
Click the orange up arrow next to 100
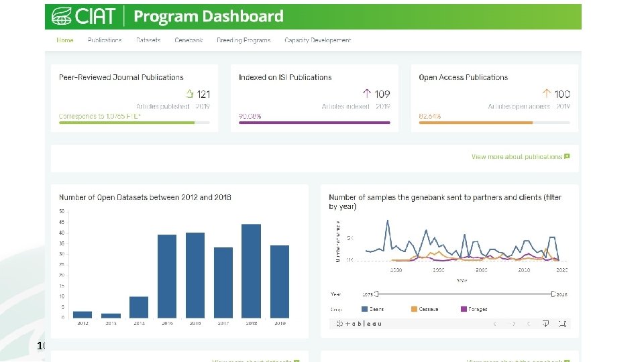(x=546, y=94)
